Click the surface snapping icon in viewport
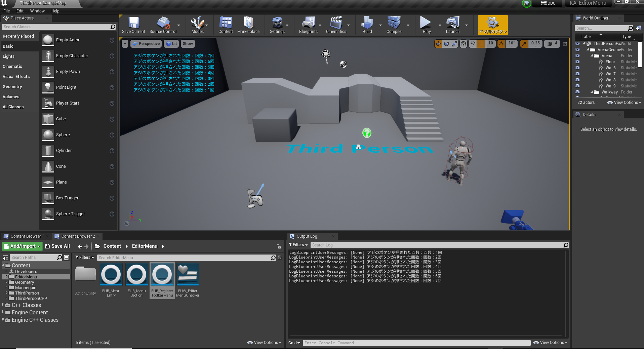644x349 pixels. pyautogui.click(x=473, y=44)
